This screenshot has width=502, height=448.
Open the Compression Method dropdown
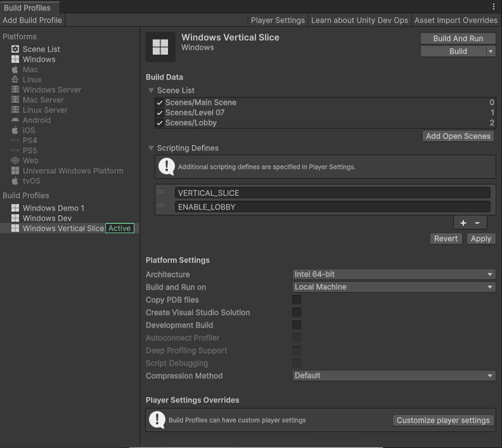point(394,375)
